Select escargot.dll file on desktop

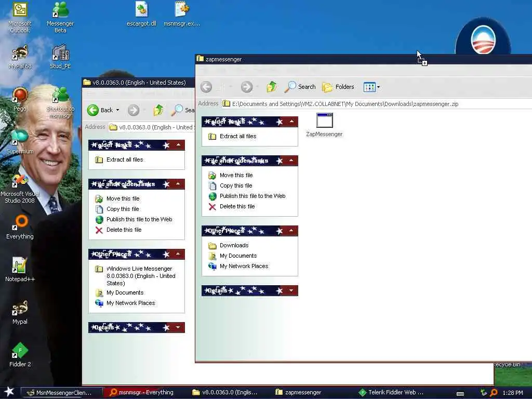click(x=141, y=14)
